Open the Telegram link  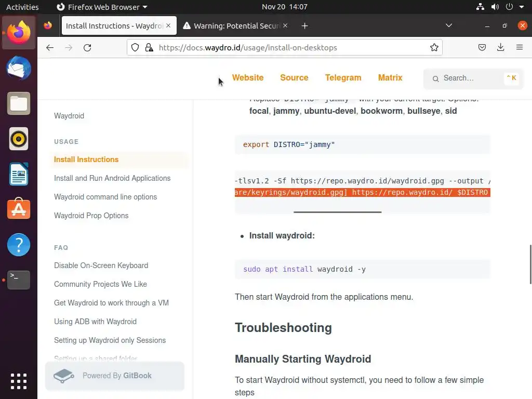343,78
